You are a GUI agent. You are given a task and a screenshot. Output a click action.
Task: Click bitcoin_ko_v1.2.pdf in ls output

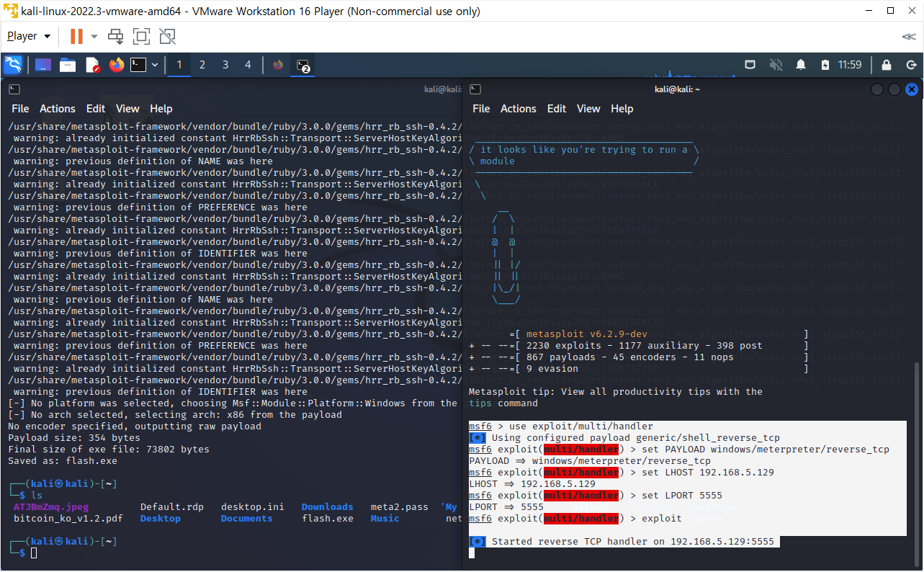68,519
